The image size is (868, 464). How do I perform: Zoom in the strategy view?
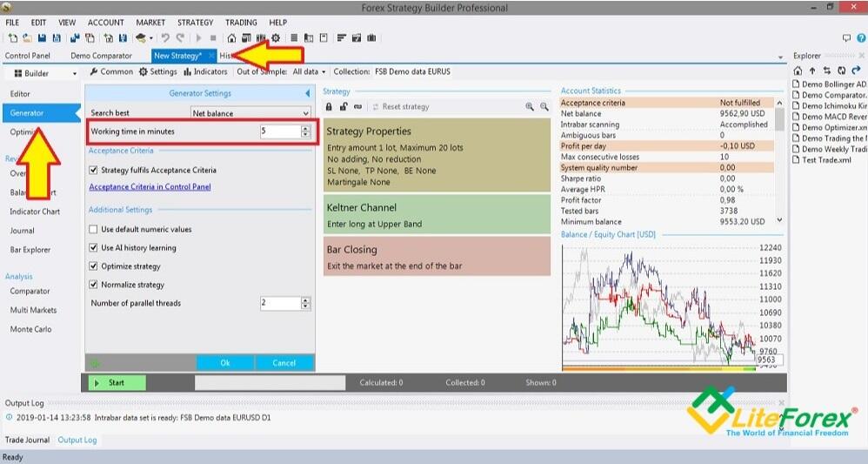[x=530, y=106]
